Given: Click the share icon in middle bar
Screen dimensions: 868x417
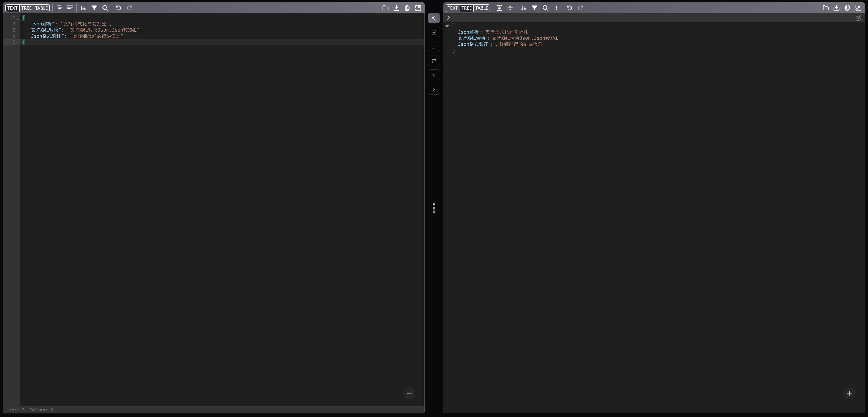Looking at the screenshot, I should coord(434,18).
